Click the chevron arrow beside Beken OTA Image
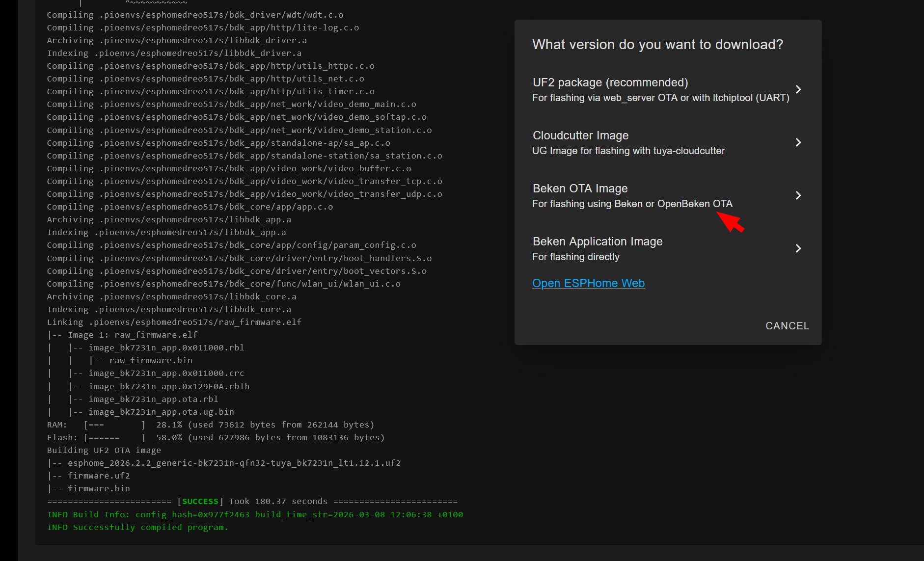 pyautogui.click(x=798, y=195)
